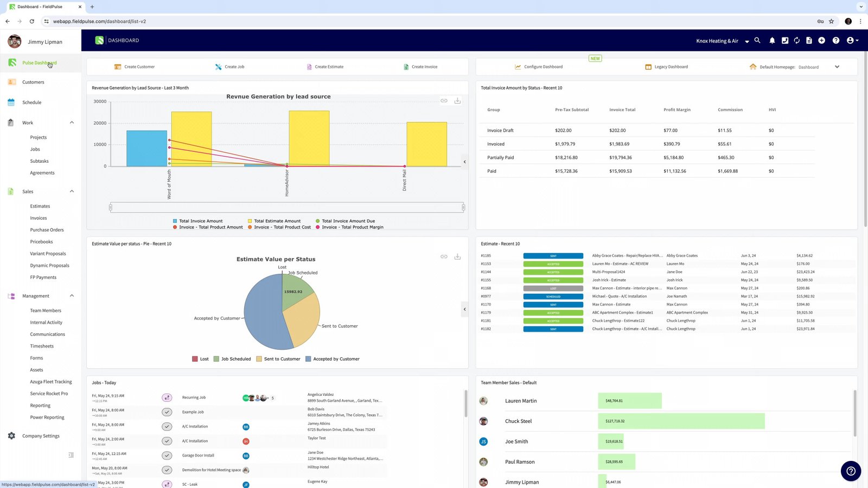Open the Configure Dashboard link
This screenshot has width=868, height=488.
539,66
